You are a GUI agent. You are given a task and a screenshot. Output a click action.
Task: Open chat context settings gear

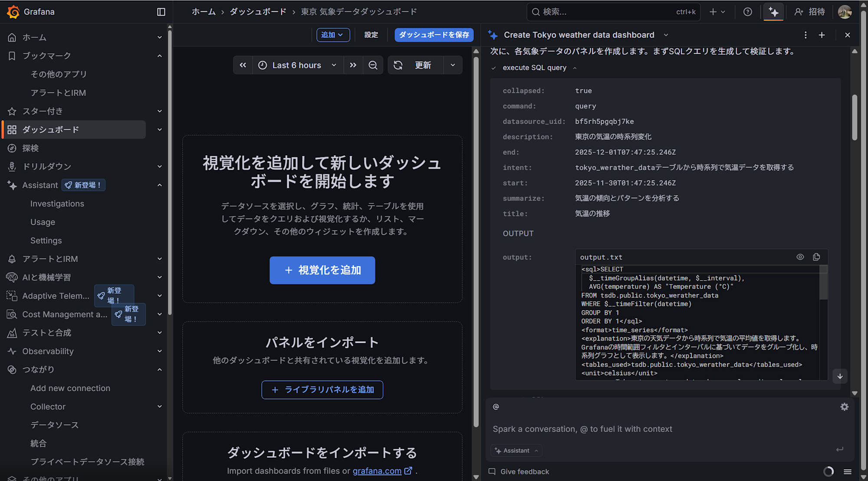pyautogui.click(x=844, y=407)
